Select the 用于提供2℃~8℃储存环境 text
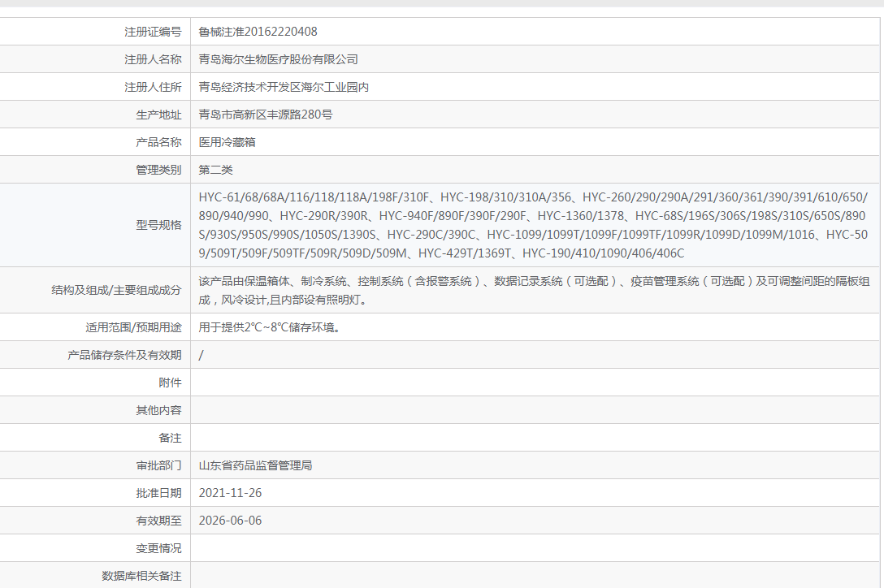This screenshot has height=588, width=884. pyautogui.click(x=270, y=327)
